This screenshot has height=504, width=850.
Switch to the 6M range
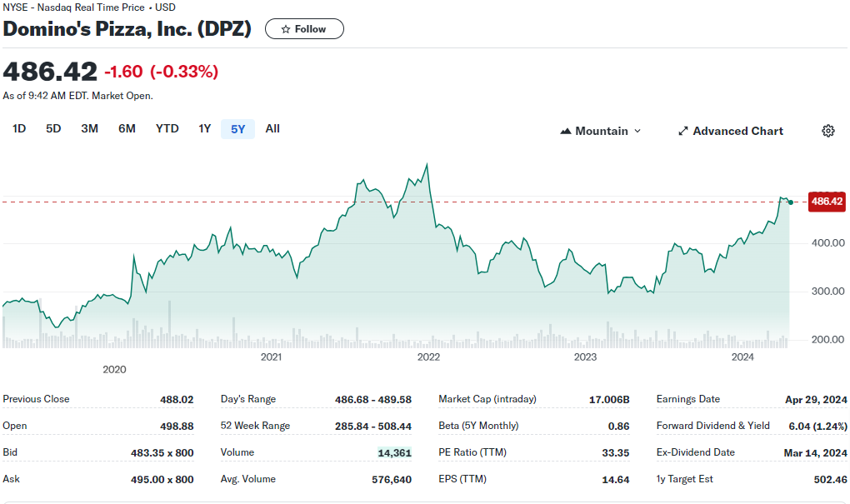[127, 129]
